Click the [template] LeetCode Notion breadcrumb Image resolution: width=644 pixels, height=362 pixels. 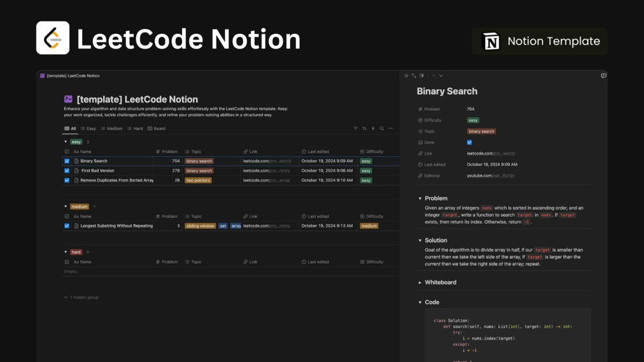click(x=73, y=76)
